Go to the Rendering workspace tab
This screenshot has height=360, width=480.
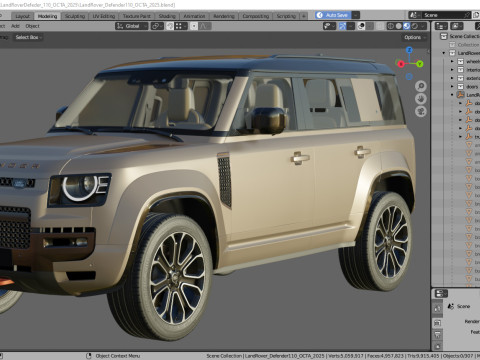224,16
